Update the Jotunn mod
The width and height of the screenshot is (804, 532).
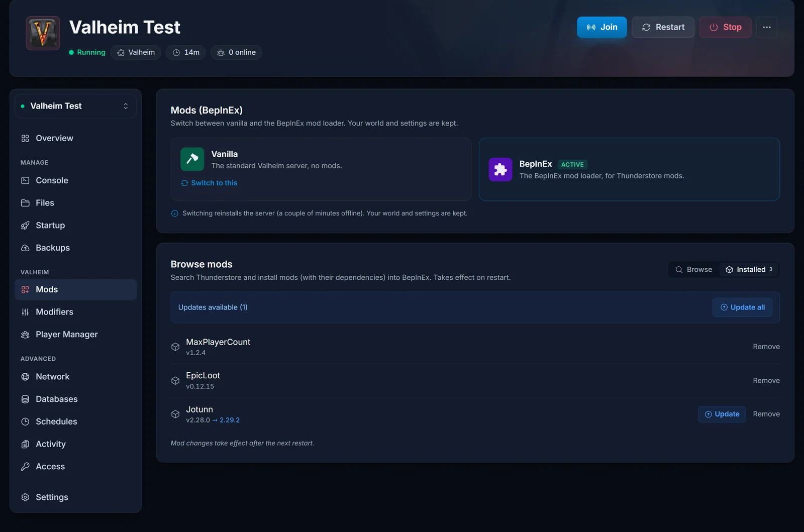pos(722,414)
